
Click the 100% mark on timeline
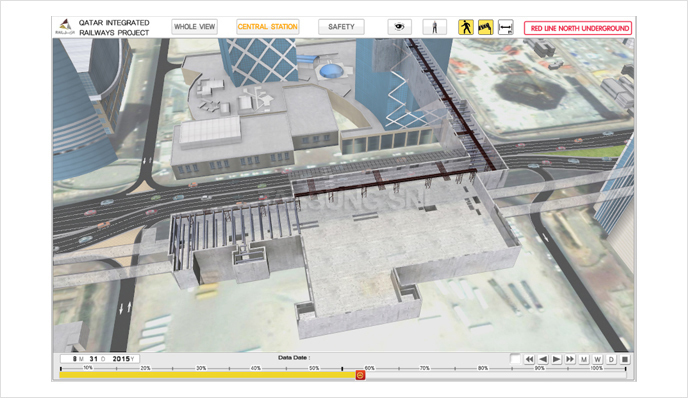[x=596, y=368]
